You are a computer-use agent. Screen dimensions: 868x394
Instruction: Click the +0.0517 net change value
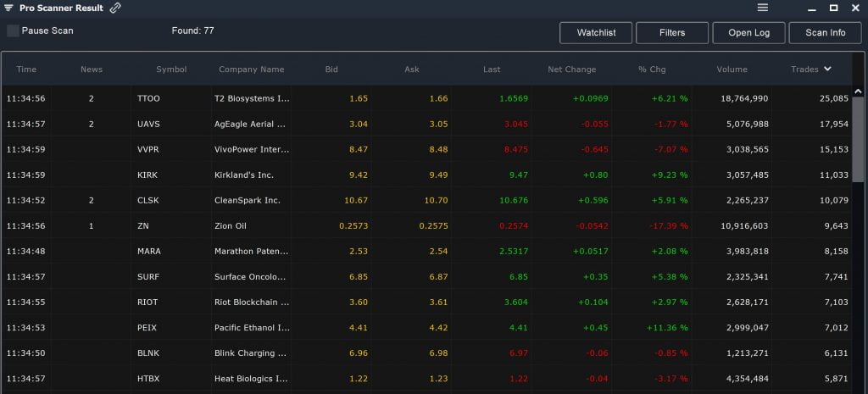coord(590,252)
